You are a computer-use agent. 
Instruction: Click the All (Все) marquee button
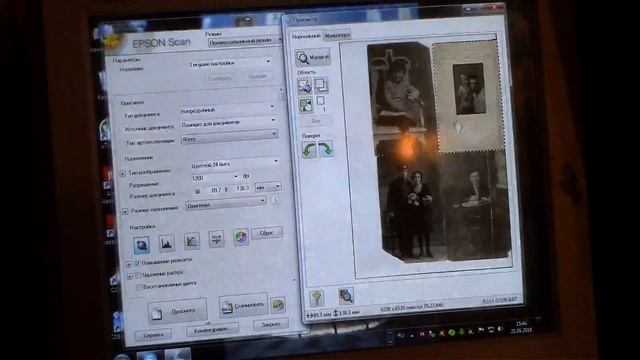pyautogui.click(x=316, y=121)
